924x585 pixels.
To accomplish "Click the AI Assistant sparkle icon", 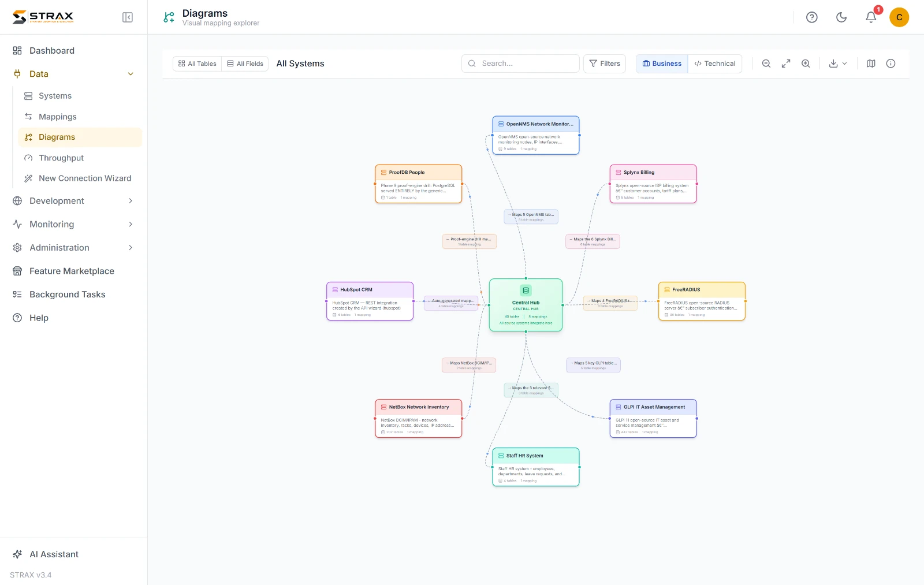I will pos(17,554).
